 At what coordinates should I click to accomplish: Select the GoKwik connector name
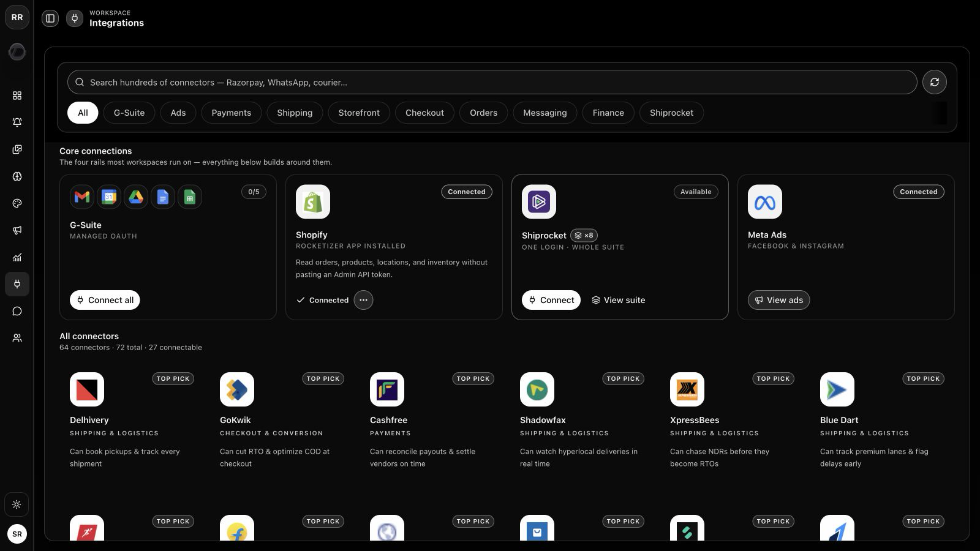pos(235,420)
